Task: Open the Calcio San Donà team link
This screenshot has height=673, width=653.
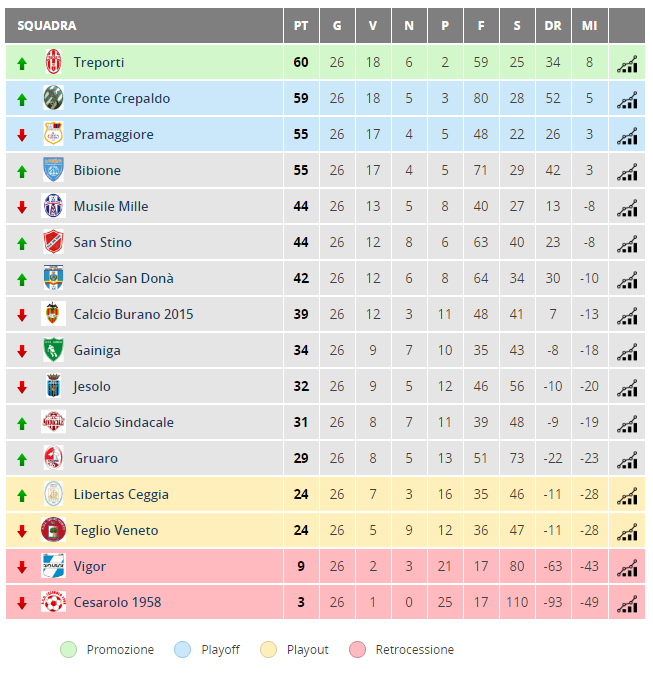Action: pos(124,278)
